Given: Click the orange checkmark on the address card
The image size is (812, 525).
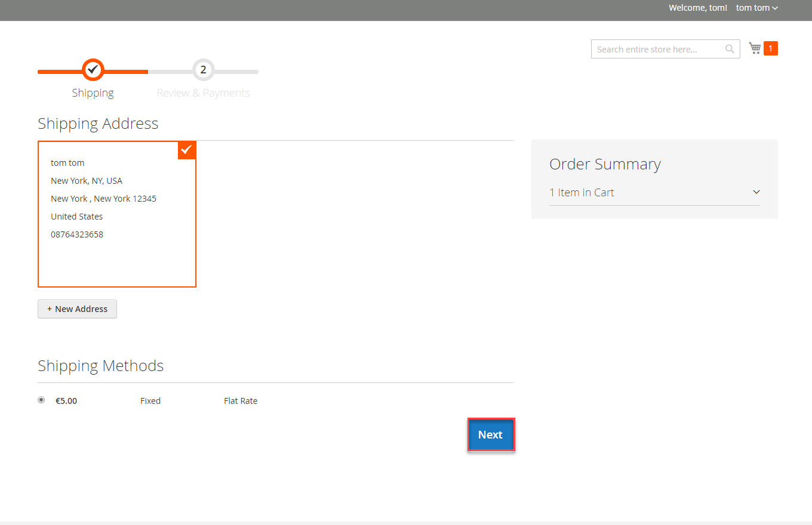Looking at the screenshot, I should click(x=186, y=150).
